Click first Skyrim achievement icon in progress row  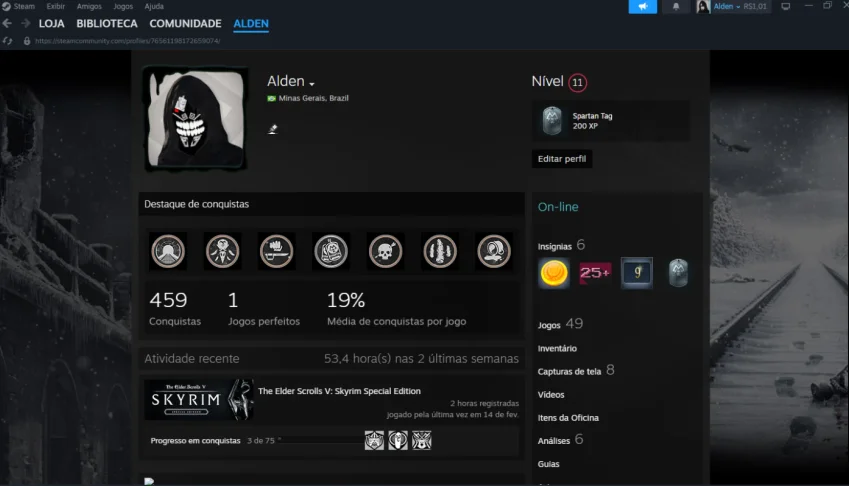click(x=374, y=441)
